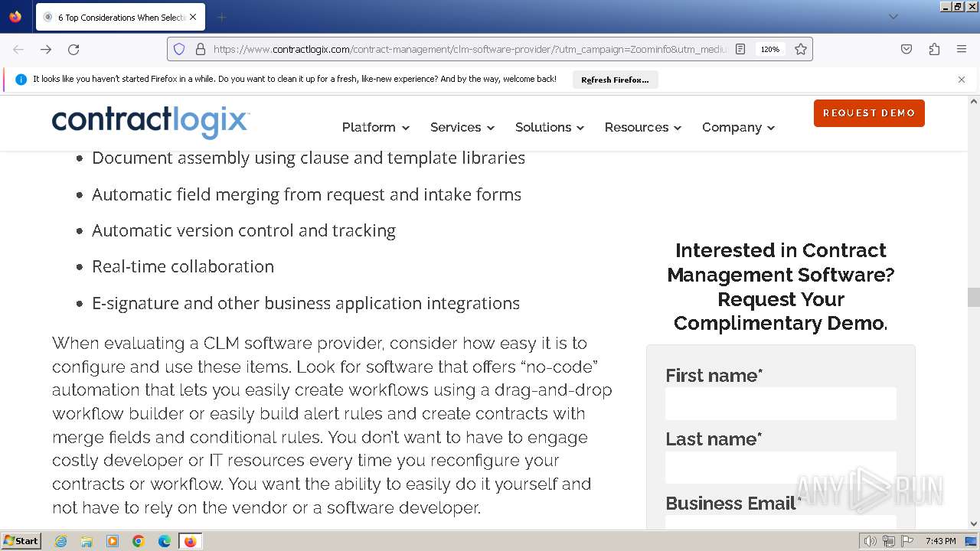Viewport: 980px width, 551px height.
Task: Expand the Company menu
Action: [x=738, y=127]
